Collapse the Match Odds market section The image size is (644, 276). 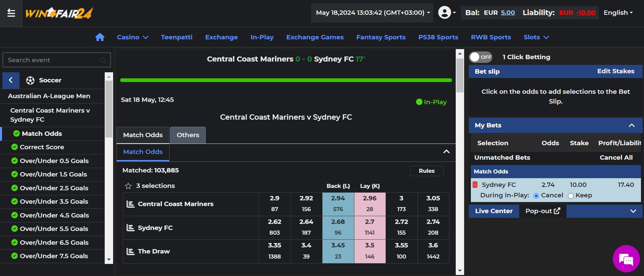tap(446, 152)
